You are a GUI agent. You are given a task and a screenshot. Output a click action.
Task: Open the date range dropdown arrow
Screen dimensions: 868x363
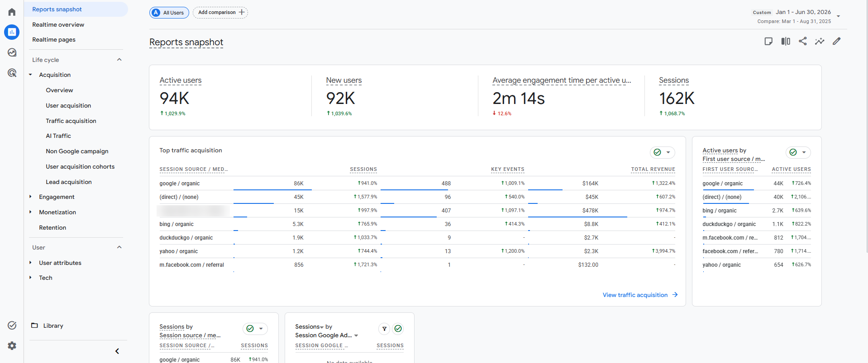[x=838, y=16]
